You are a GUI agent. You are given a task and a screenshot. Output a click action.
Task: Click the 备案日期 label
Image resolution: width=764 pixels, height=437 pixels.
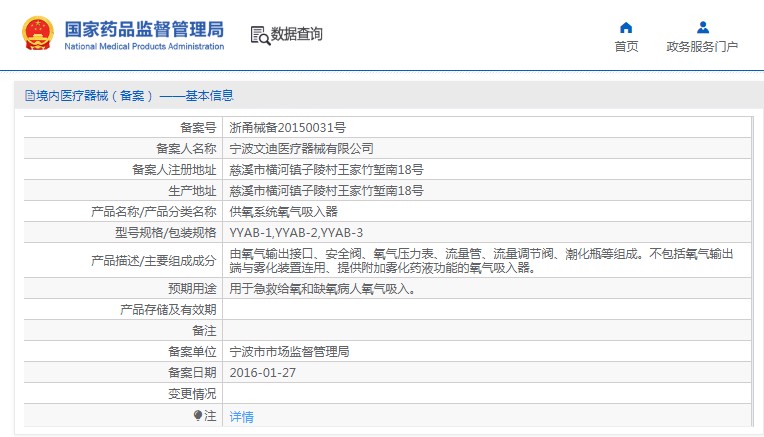pos(192,373)
